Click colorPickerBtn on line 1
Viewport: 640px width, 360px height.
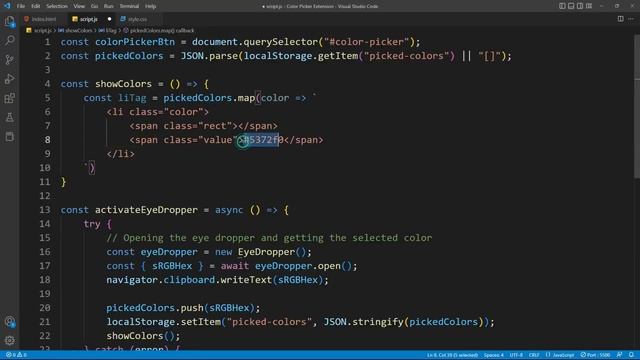pyautogui.click(x=135, y=42)
